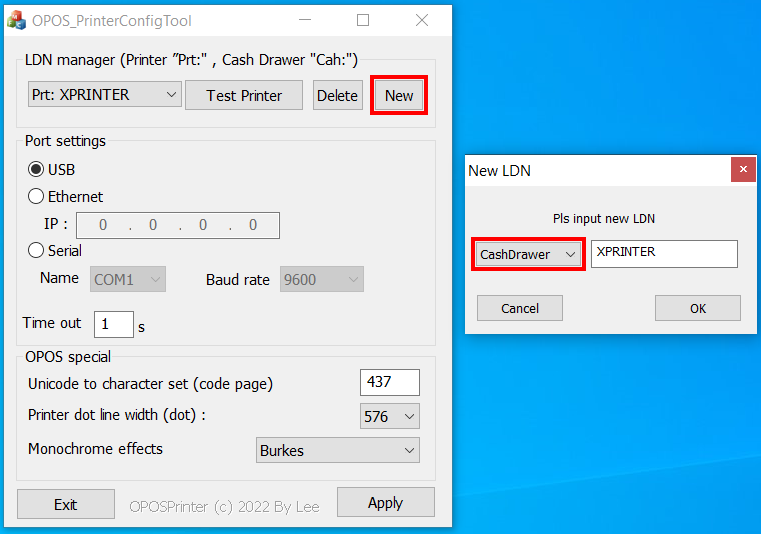Maximize the OPOS_PrinterConfigTool window
The height and width of the screenshot is (534, 761).
pos(363,20)
